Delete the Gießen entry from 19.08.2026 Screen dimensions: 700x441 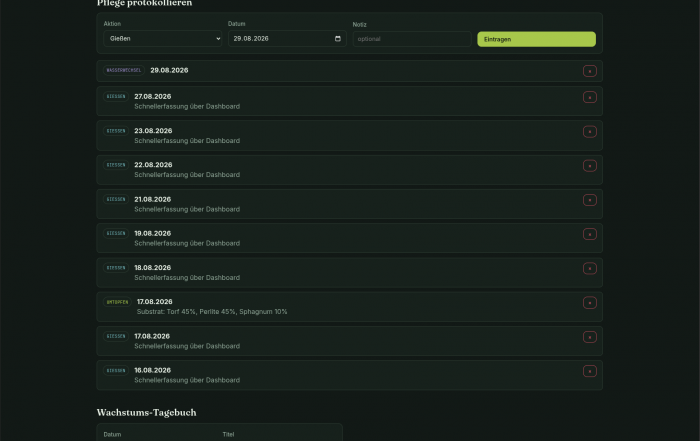tap(589, 234)
